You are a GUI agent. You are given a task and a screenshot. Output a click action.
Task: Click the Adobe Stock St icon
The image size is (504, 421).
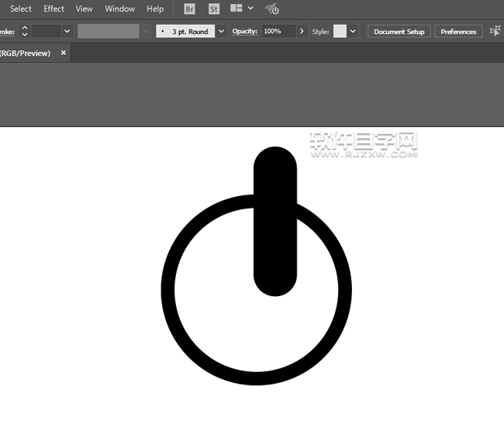click(x=214, y=9)
